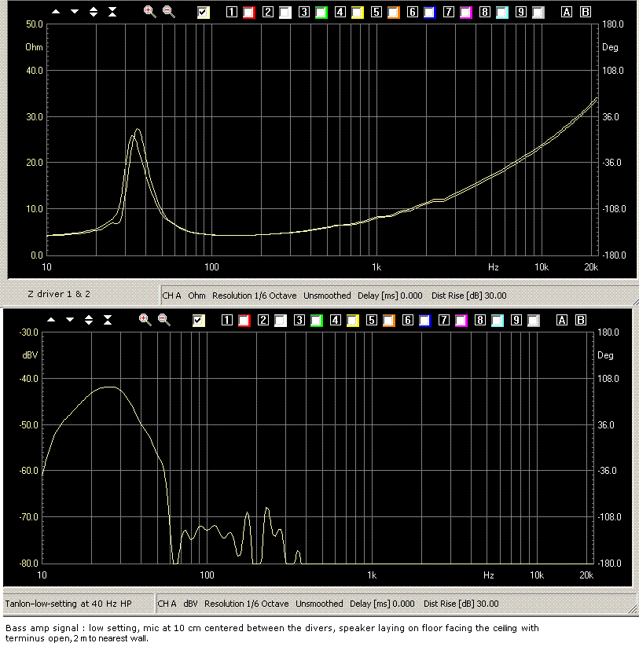
Task: Toggle orange overlay 5 checkbox in bottom graph
Action: click(389, 320)
